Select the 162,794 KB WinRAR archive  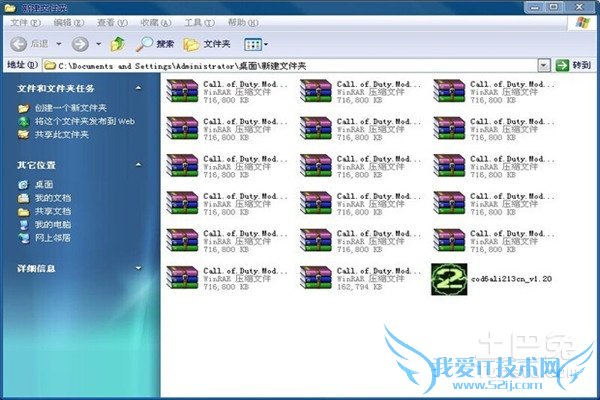[x=360, y=278]
